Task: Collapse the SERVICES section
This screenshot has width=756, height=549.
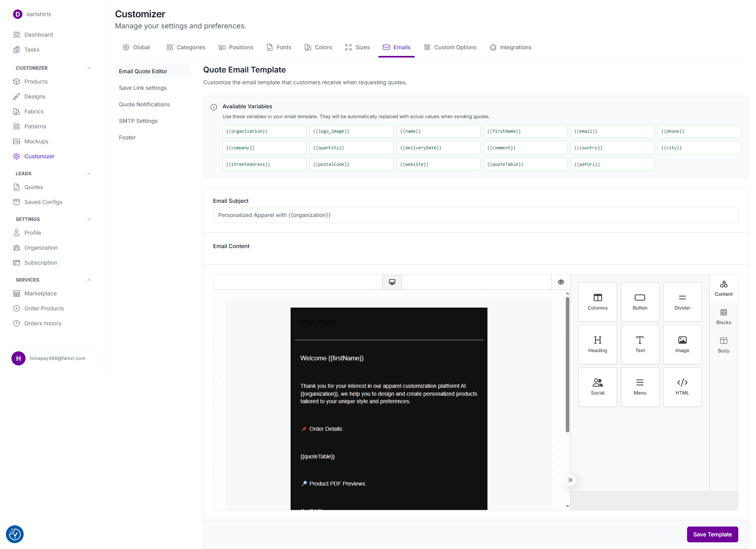Action: pyautogui.click(x=89, y=280)
